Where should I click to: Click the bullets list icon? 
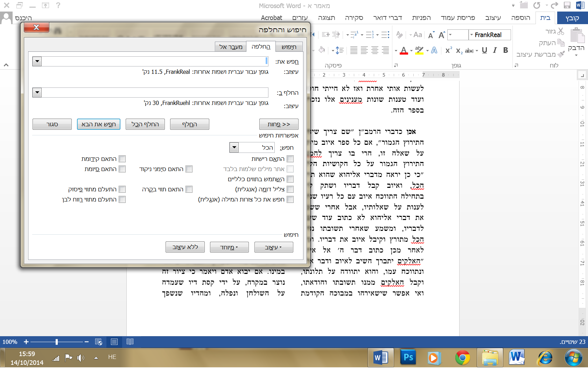tap(385, 35)
